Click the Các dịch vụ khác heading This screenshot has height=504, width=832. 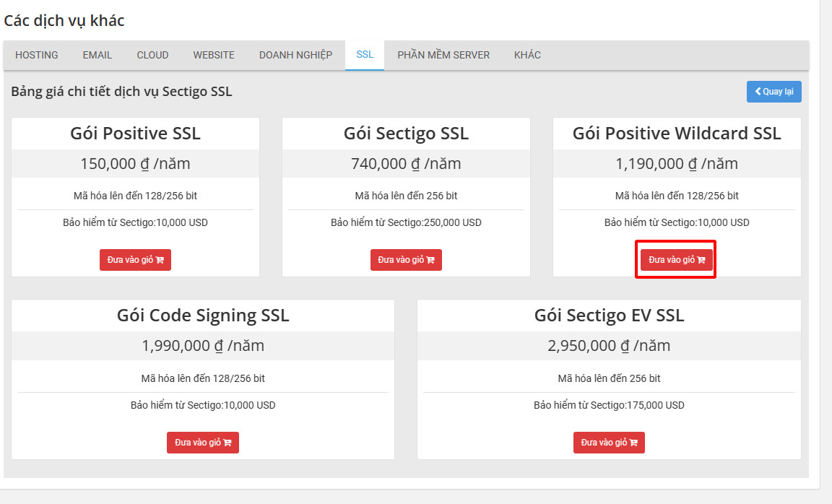[x=64, y=21]
